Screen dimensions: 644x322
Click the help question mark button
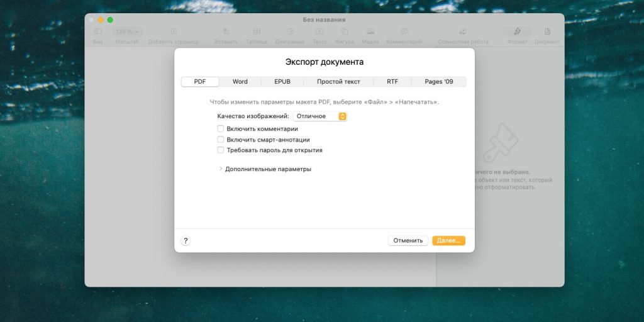pos(186,241)
